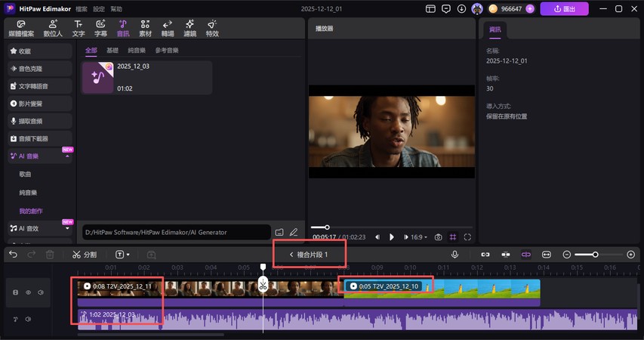The height and width of the screenshot is (340, 644).
Task: Mute the video track speaker icon
Action: (41, 292)
